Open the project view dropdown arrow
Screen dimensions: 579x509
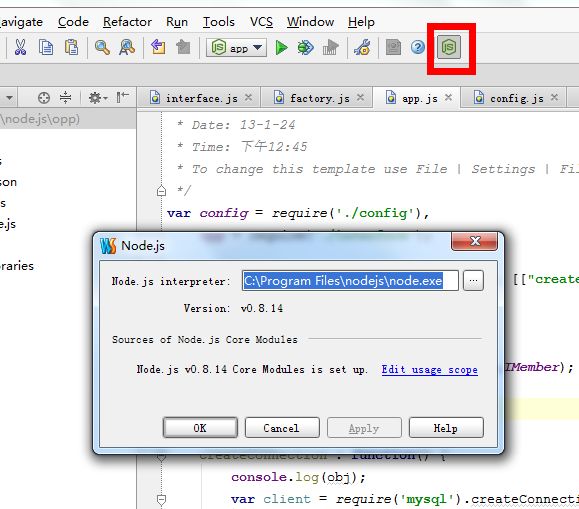coord(10,98)
